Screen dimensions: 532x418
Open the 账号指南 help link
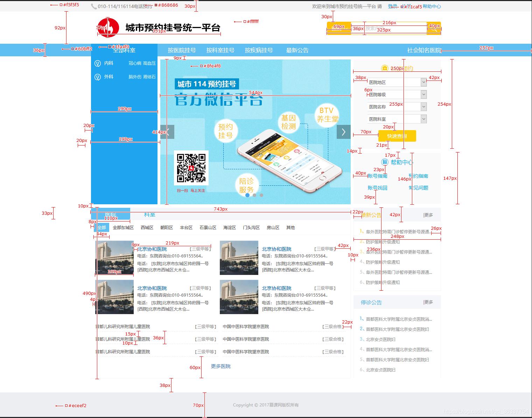click(377, 176)
